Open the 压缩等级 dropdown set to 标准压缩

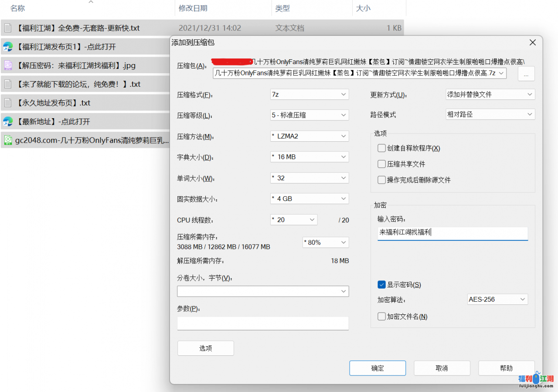(309, 116)
